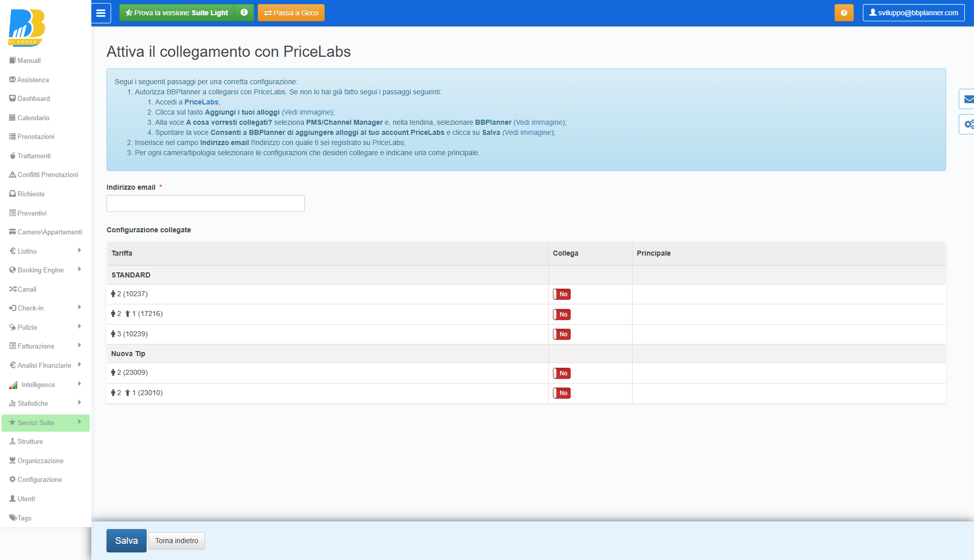Image resolution: width=974 pixels, height=560 pixels.
Task: Click the hamburger menu icon
Action: click(x=101, y=13)
